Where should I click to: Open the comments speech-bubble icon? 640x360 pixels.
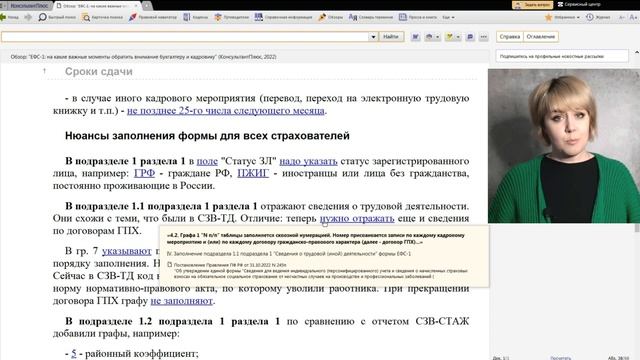click(470, 37)
